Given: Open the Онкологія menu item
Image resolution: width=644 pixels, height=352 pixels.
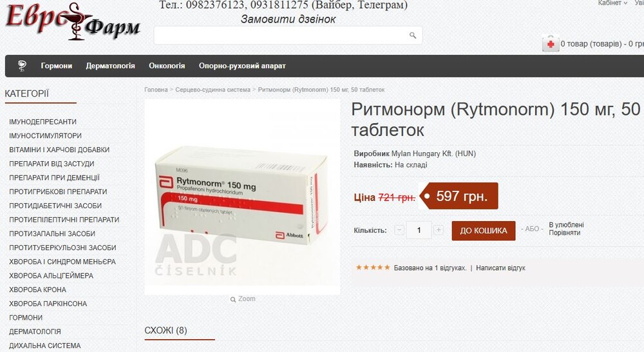Looking at the screenshot, I should 167,66.
